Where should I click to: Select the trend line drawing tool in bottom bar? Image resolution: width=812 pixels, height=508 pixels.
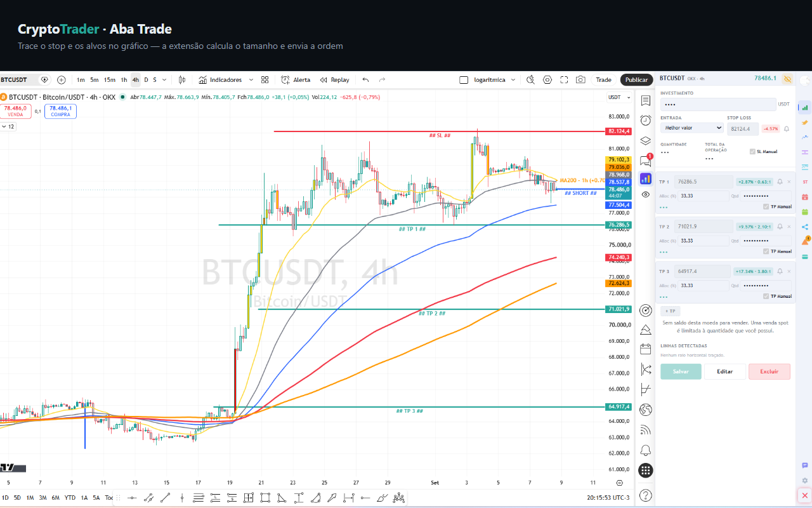pos(165,498)
